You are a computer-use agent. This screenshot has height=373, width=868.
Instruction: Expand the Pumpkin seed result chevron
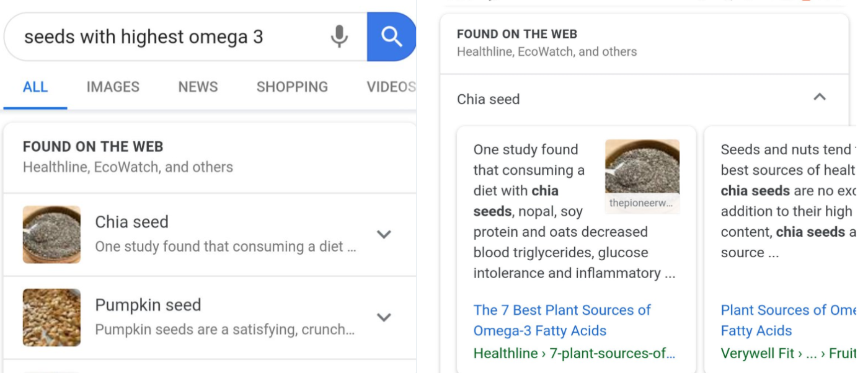[383, 317]
